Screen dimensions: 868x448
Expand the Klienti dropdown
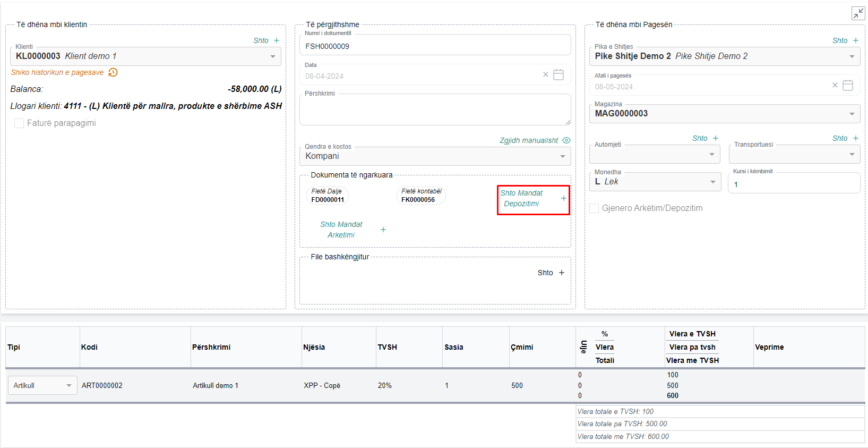tap(272, 56)
